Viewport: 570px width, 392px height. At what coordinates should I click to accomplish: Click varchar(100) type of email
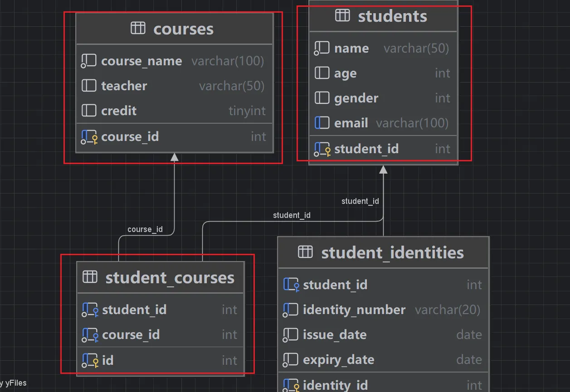pyautogui.click(x=412, y=123)
